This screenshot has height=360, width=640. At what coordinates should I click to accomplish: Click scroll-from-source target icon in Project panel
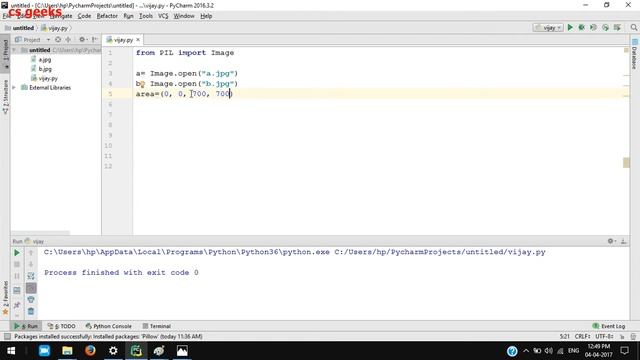tap(58, 40)
